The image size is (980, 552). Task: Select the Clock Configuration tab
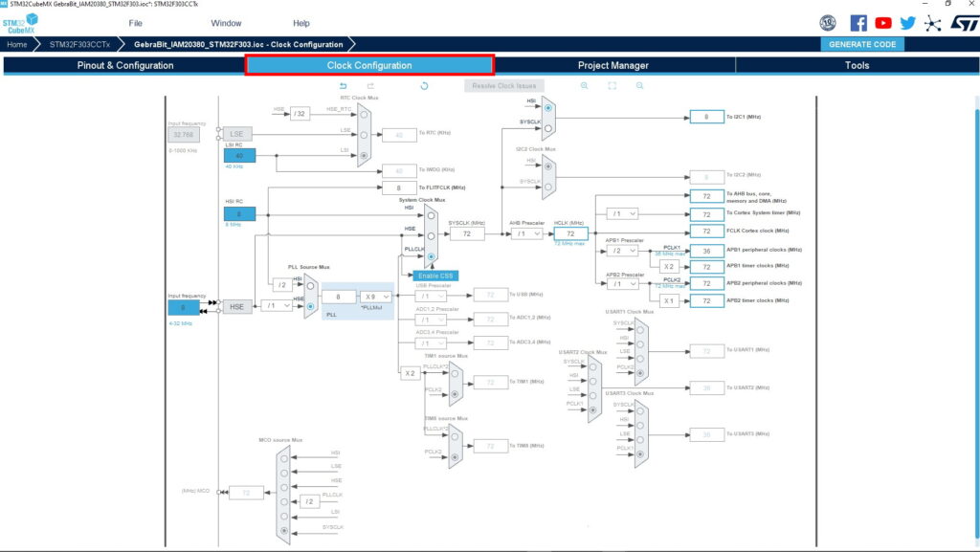tap(369, 65)
